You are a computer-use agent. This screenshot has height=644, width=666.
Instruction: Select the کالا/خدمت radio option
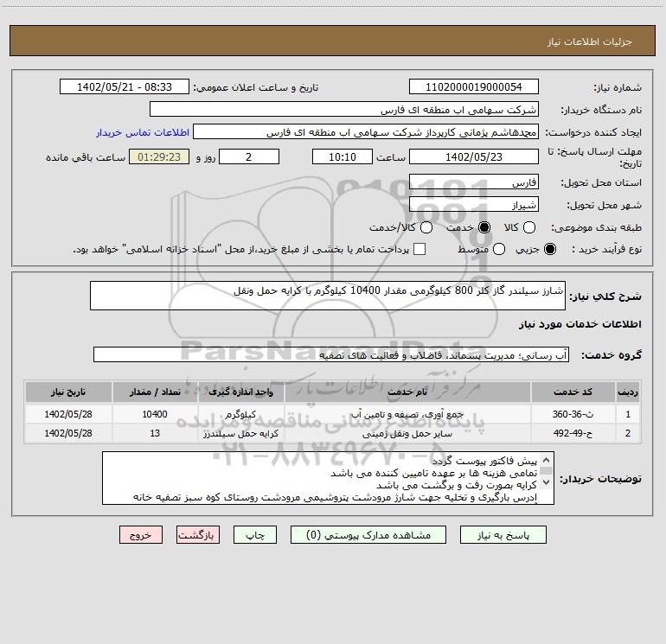coord(426,227)
